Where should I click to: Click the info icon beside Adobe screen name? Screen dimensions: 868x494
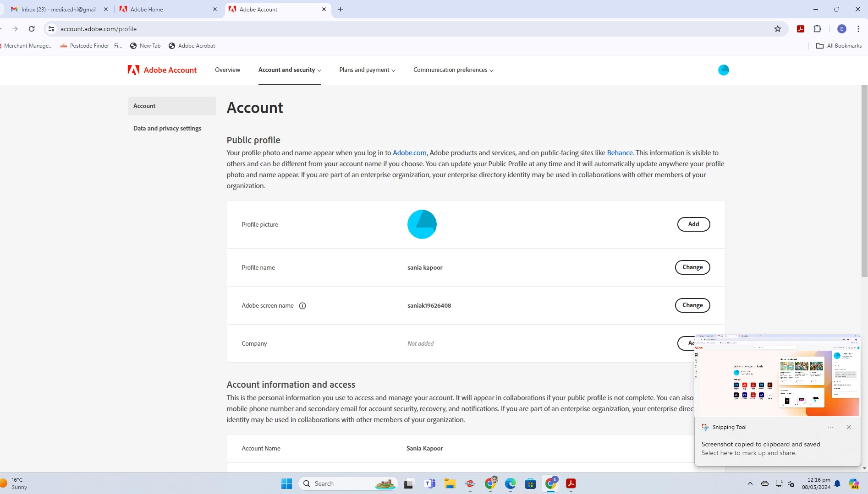(x=302, y=306)
